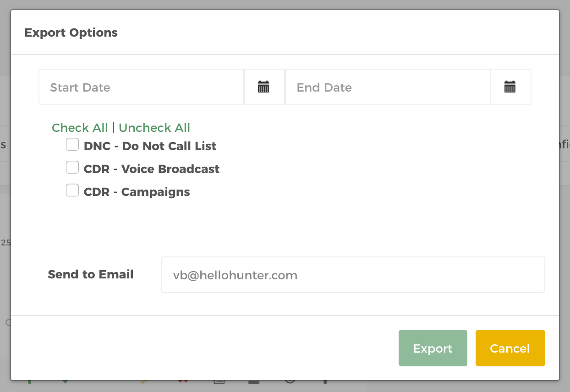Viewport: 570px width, 392px height.
Task: Open the Start Date calendar picker
Action: point(264,87)
